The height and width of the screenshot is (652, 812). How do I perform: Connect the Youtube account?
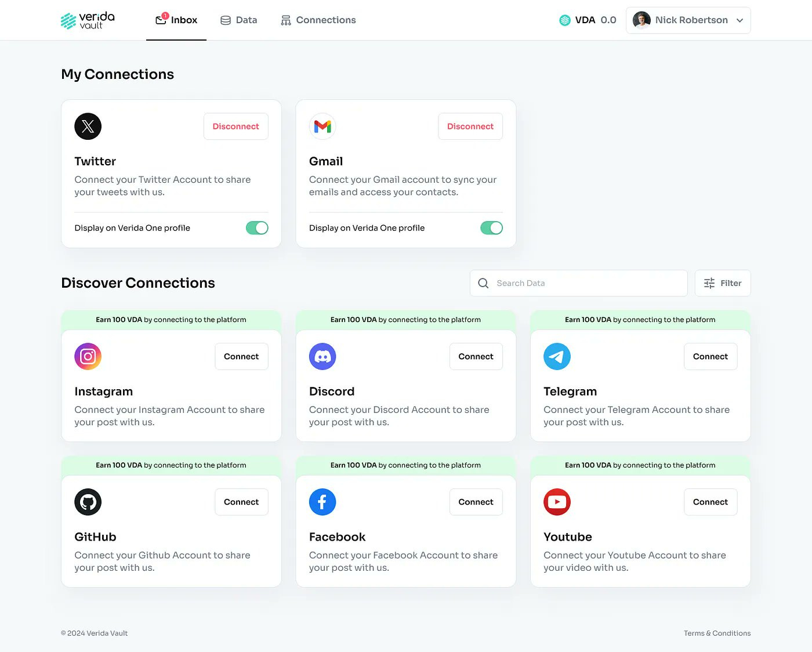710,502
